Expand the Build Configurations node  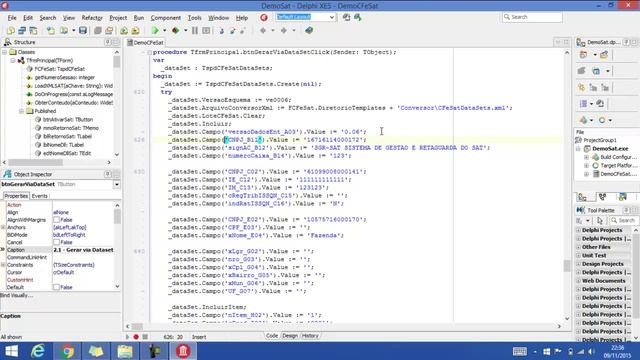click(587, 157)
